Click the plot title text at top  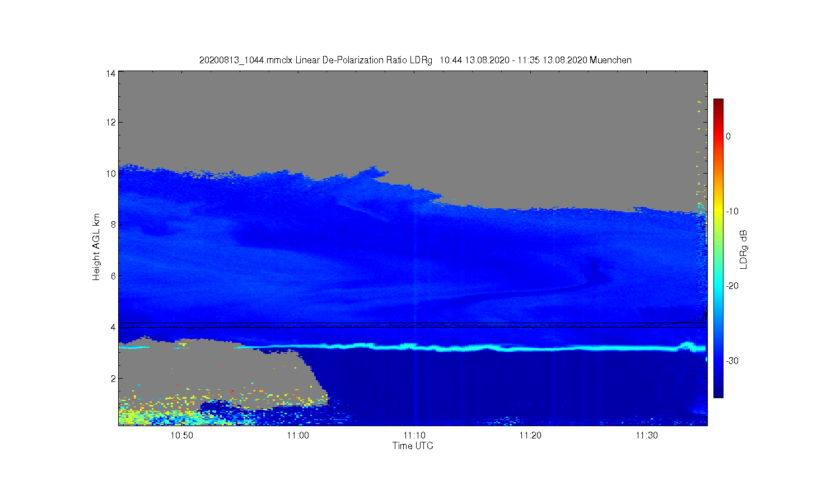pyautogui.click(x=415, y=60)
